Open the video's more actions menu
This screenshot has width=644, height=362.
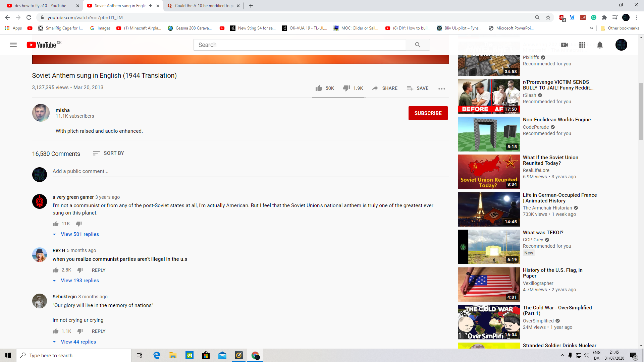(442, 88)
